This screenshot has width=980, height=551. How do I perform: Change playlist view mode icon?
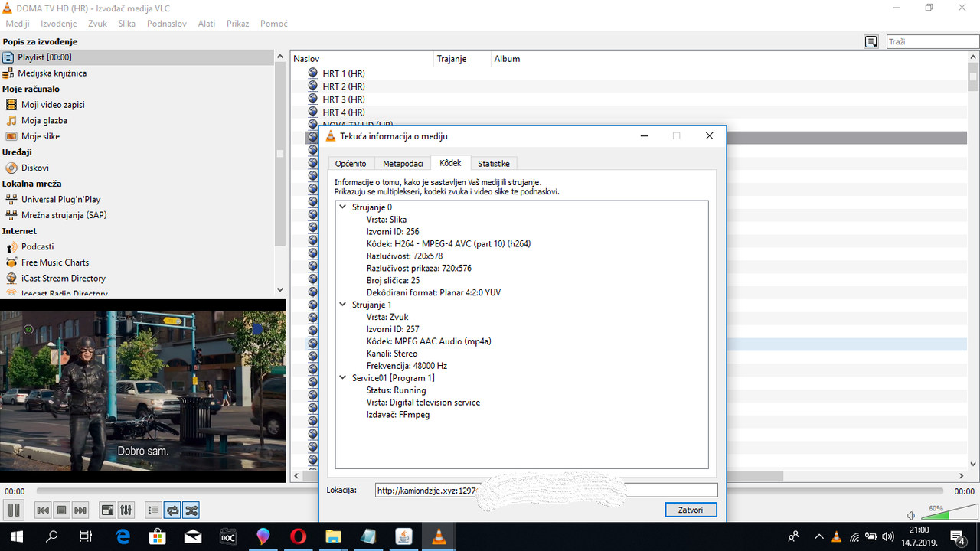point(871,42)
